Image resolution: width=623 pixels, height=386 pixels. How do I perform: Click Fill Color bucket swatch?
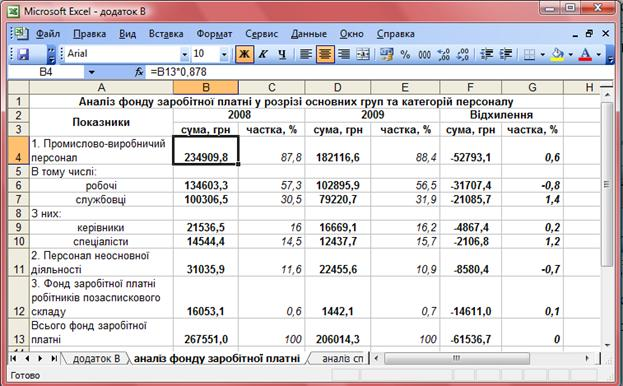point(557,54)
